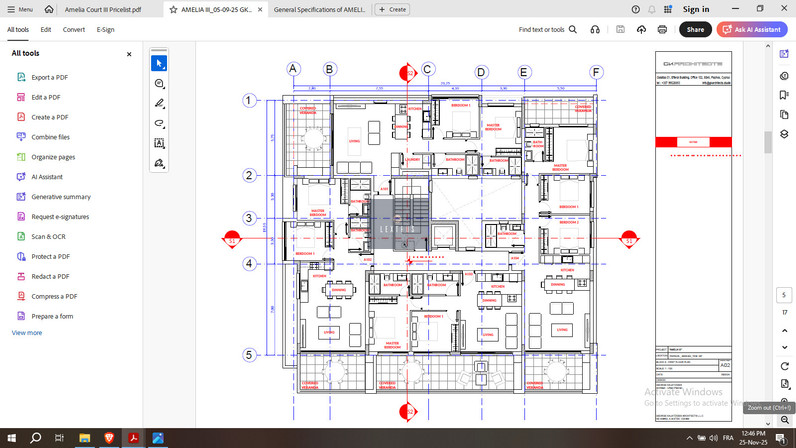Click the Share button
The width and height of the screenshot is (796, 448).
(695, 30)
